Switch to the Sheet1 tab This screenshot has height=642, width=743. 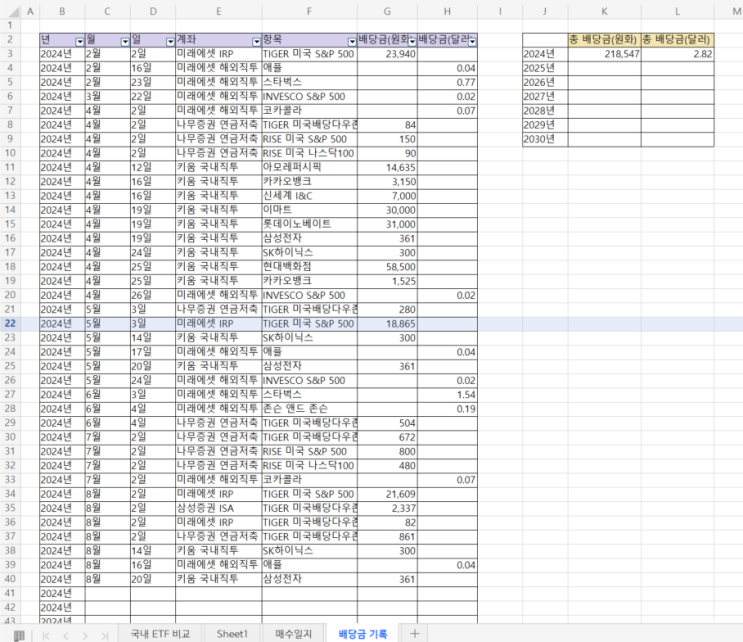click(x=232, y=634)
